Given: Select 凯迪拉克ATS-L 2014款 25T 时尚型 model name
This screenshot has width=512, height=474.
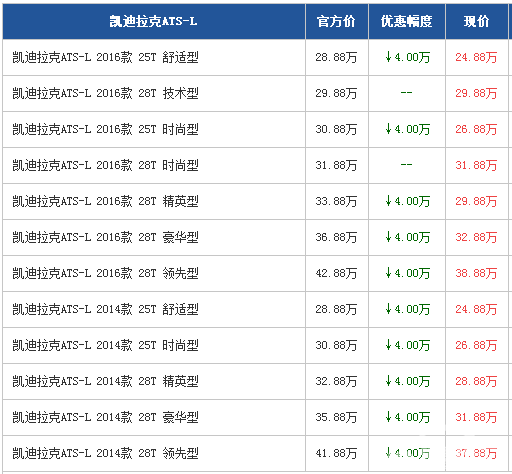Looking at the screenshot, I should tap(105, 345).
